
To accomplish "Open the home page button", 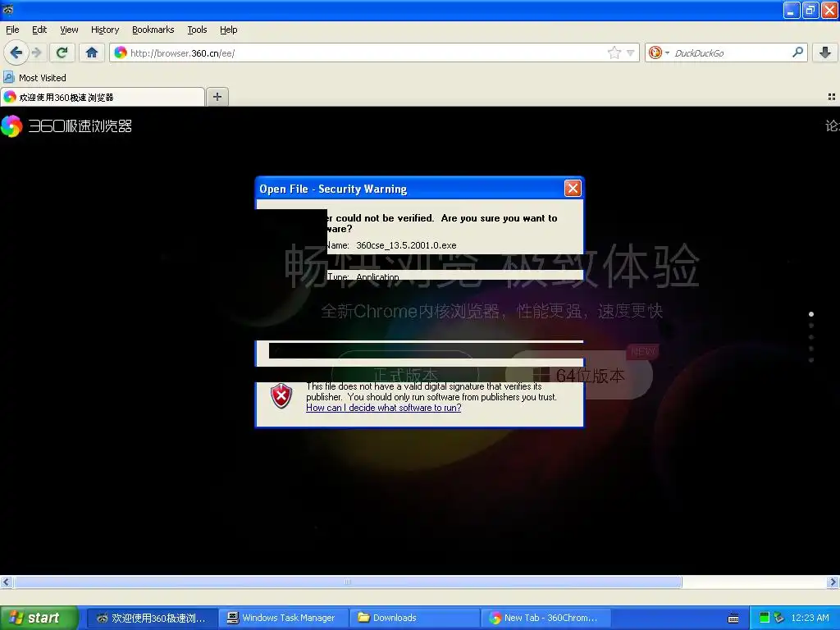I will click(x=92, y=52).
